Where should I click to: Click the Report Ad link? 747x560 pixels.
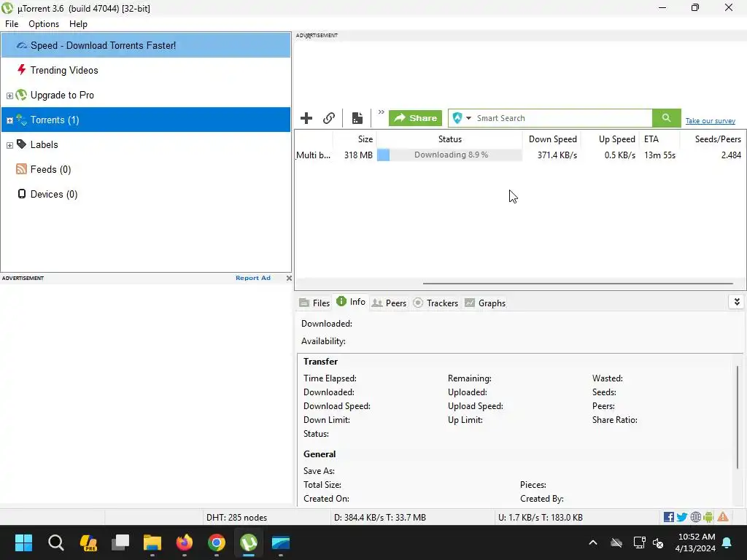coord(253,278)
